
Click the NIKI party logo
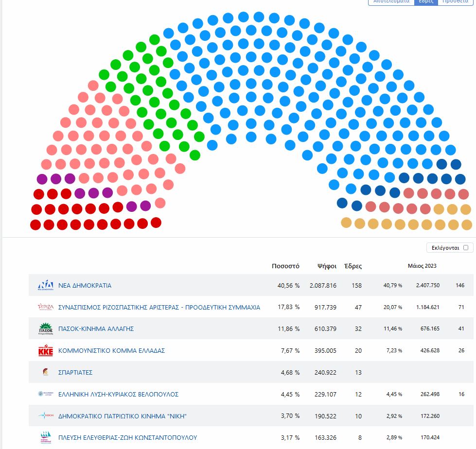[x=45, y=416]
